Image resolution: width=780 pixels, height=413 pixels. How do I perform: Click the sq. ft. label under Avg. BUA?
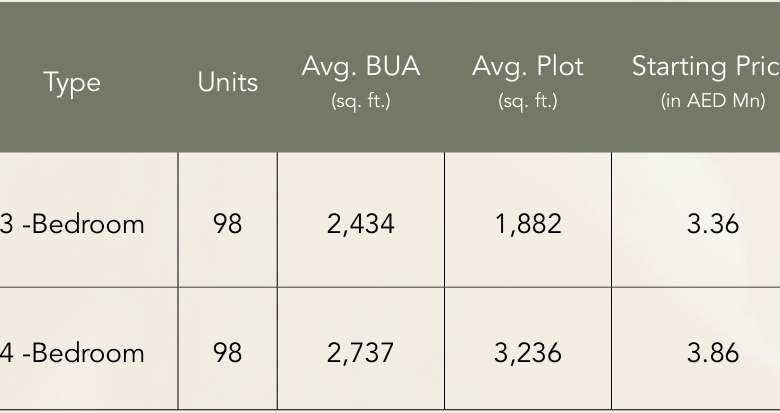point(361,101)
